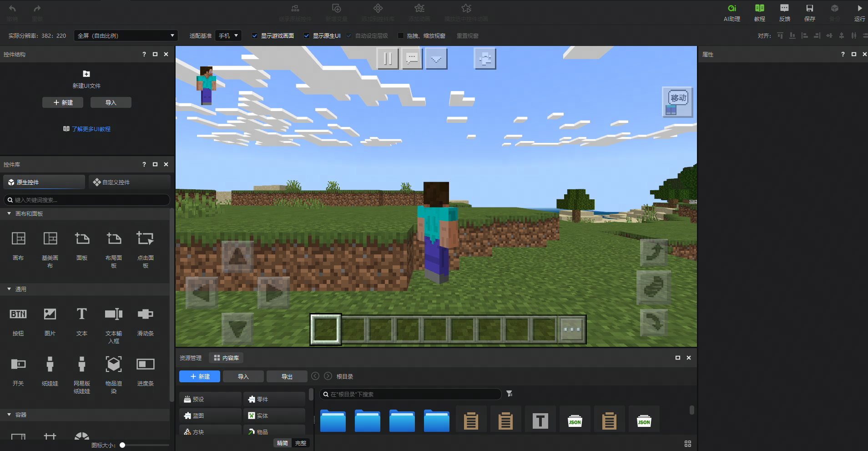Click help icon in 控件结构 panel header
868x451 pixels.
pyautogui.click(x=144, y=54)
